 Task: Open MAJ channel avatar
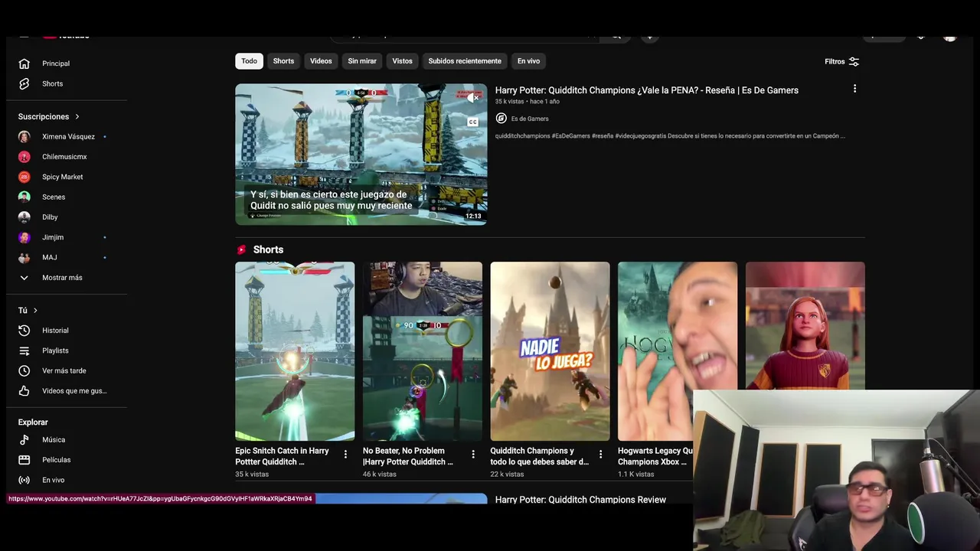[24, 257]
